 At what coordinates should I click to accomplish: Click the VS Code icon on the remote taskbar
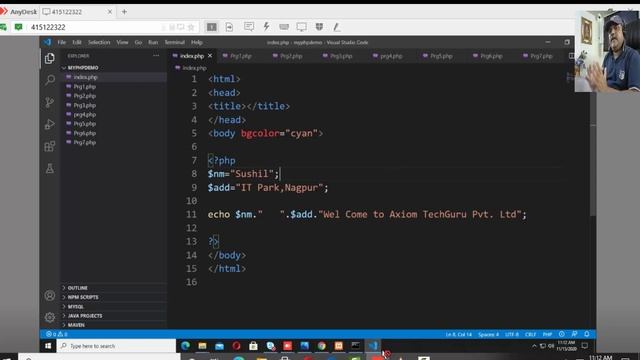pos(373,346)
